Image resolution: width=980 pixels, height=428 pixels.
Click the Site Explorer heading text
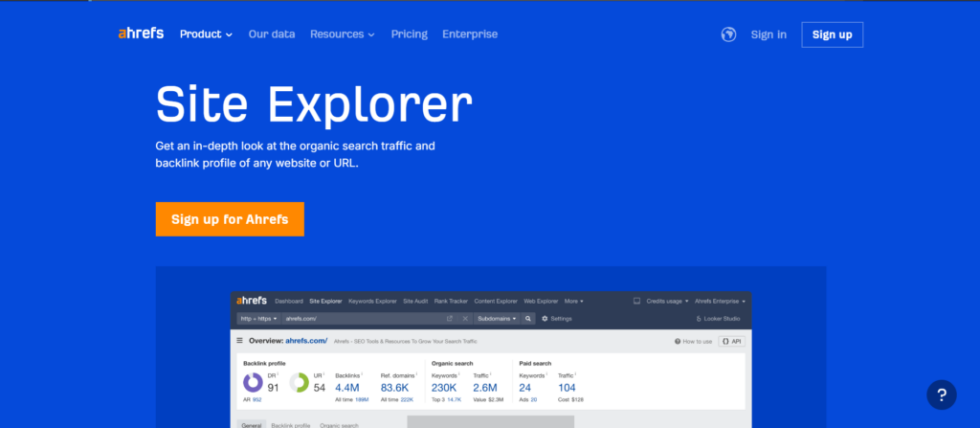pos(314,103)
